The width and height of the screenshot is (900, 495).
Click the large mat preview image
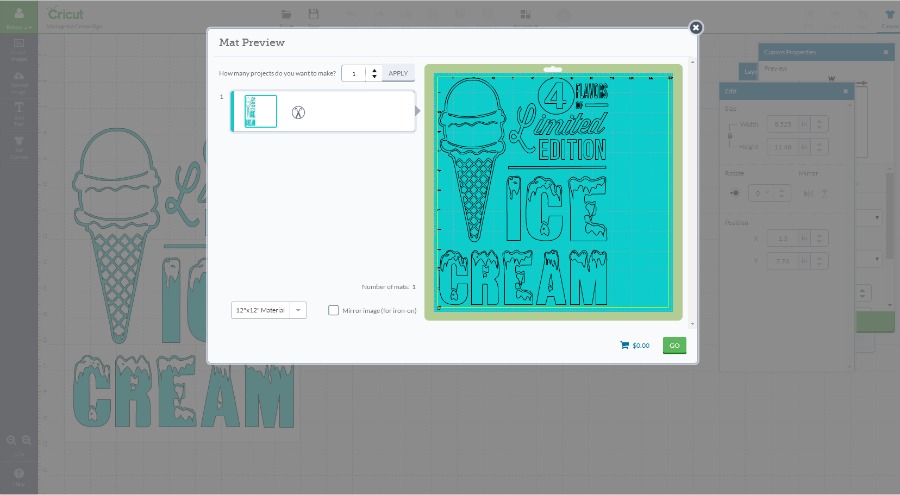pyautogui.click(x=553, y=192)
